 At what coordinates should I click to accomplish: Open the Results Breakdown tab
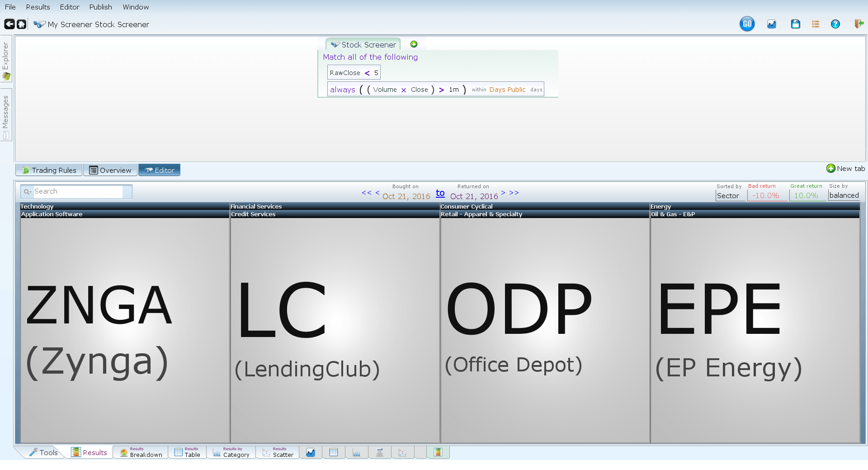[x=141, y=452]
